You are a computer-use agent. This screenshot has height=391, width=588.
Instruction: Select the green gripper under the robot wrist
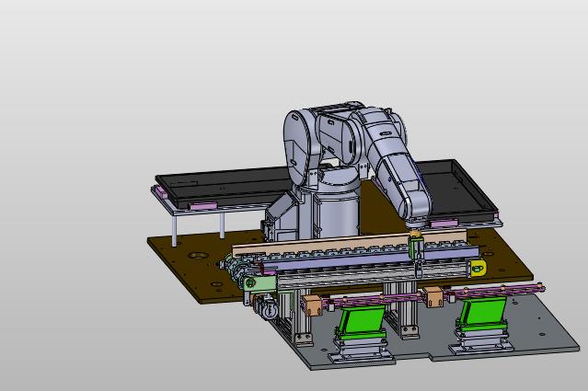pyautogui.click(x=417, y=247)
